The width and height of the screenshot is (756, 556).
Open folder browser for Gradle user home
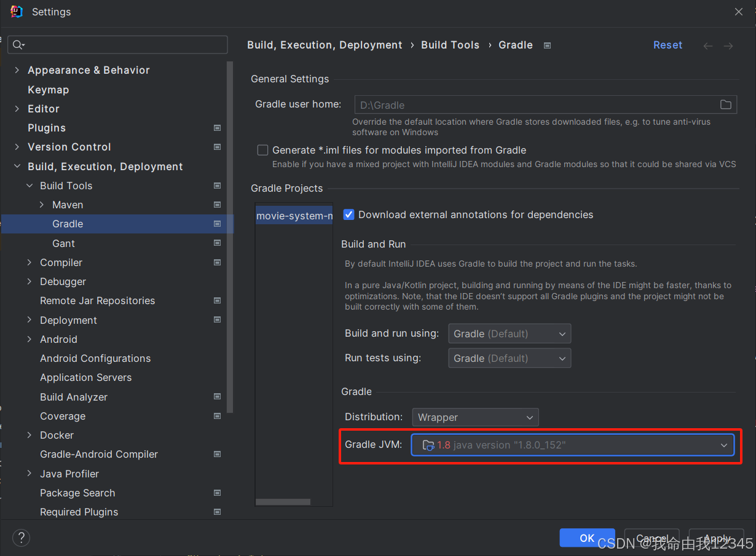pyautogui.click(x=725, y=104)
